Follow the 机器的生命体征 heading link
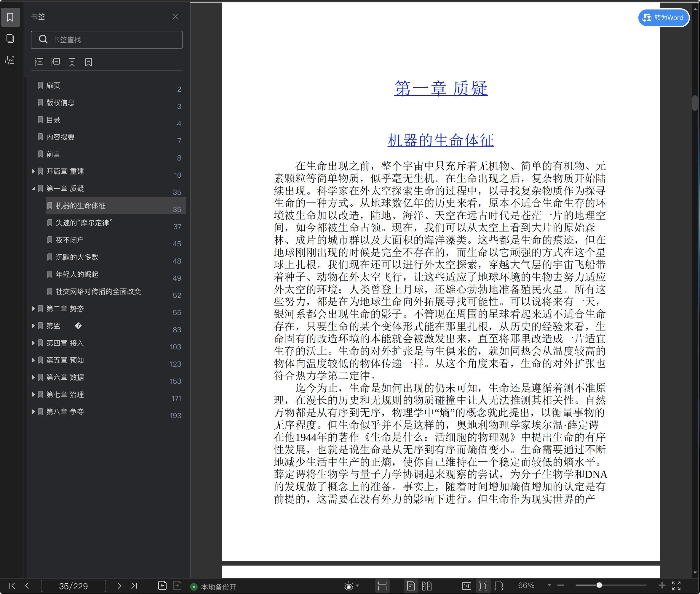Screen dimensions: 700x594 tap(440, 140)
